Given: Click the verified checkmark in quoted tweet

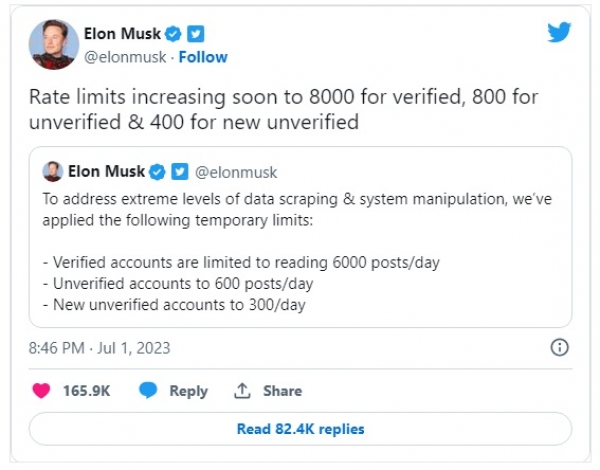Looking at the screenshot, I should 157,171.
